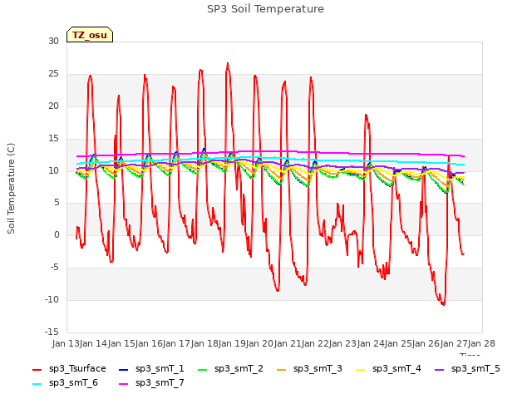Select the sp3_smT_5 legend label
The image size is (532, 399).
pyautogui.click(x=475, y=369)
